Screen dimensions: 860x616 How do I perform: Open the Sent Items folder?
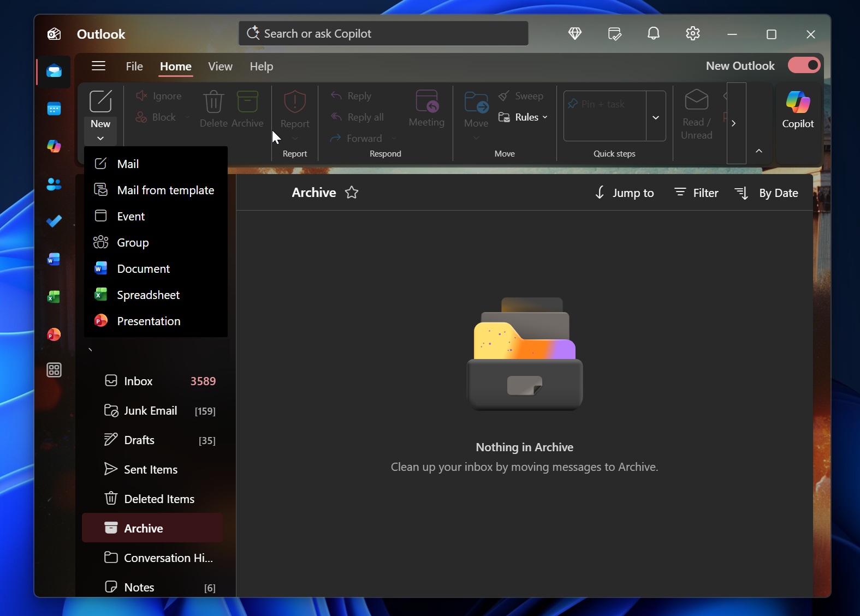point(153,469)
